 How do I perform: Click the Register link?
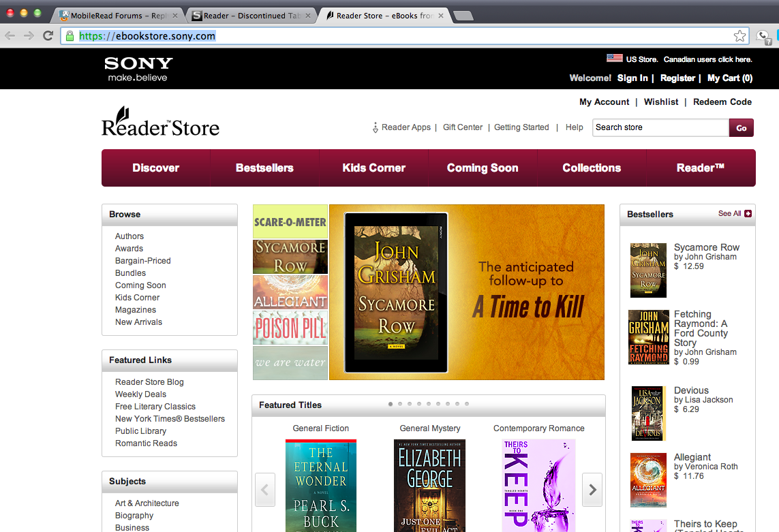(677, 78)
